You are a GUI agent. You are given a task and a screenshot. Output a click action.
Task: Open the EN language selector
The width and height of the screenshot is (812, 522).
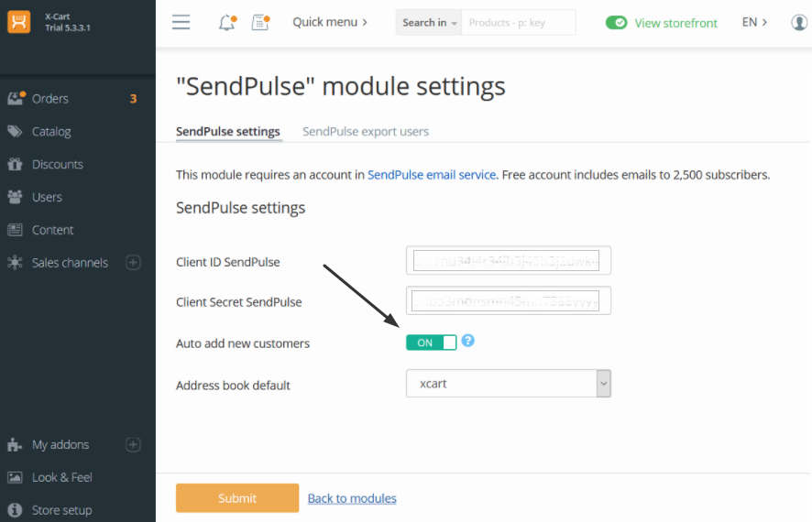754,22
